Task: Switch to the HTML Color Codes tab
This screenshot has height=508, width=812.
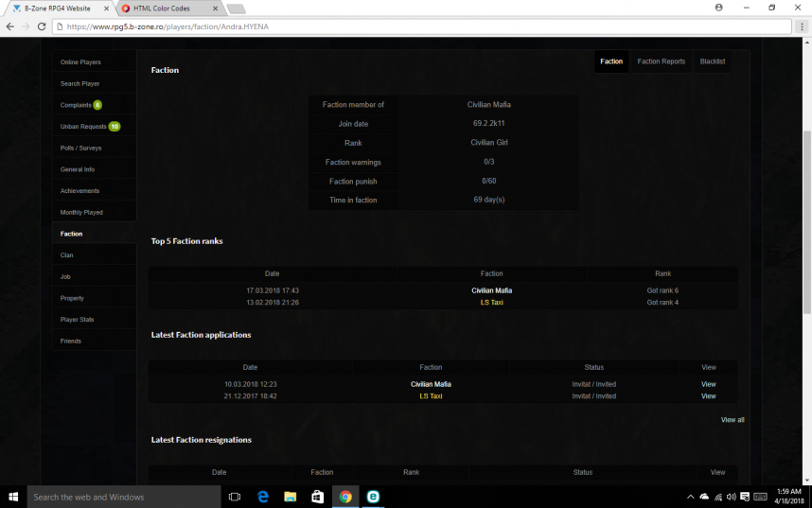Action: tap(161, 9)
